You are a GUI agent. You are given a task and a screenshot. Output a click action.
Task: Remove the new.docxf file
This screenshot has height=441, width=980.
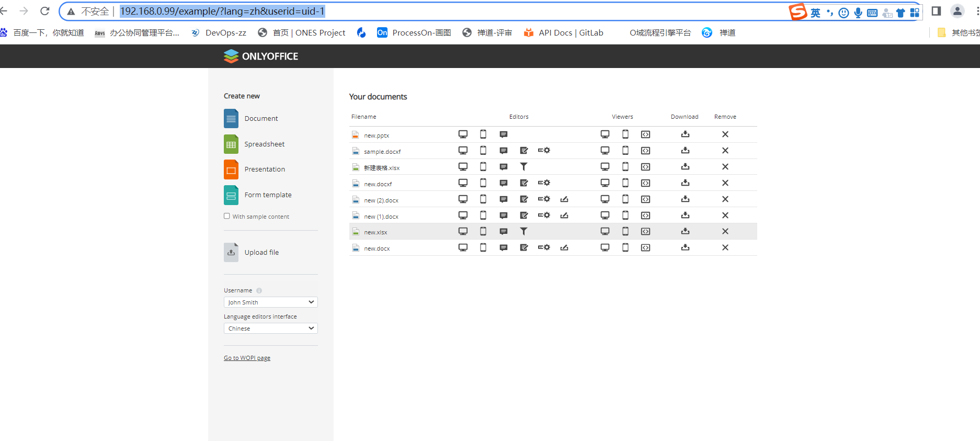pyautogui.click(x=725, y=183)
